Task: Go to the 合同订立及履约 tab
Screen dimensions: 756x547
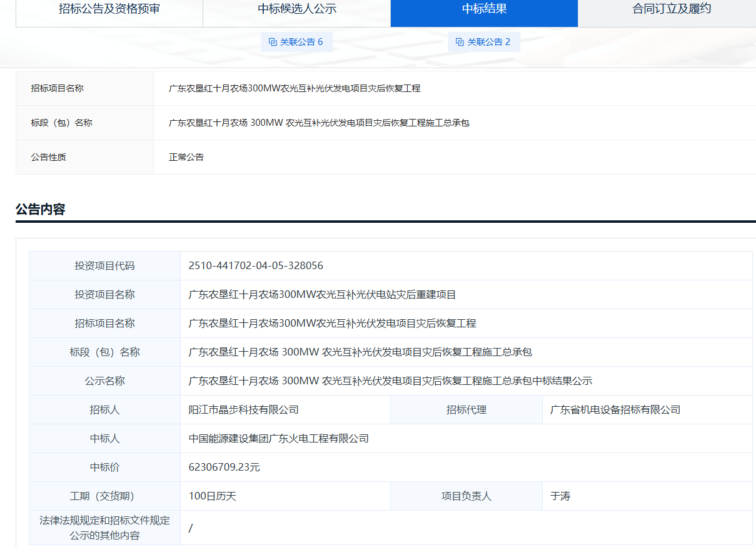Action: pyautogui.click(x=672, y=9)
